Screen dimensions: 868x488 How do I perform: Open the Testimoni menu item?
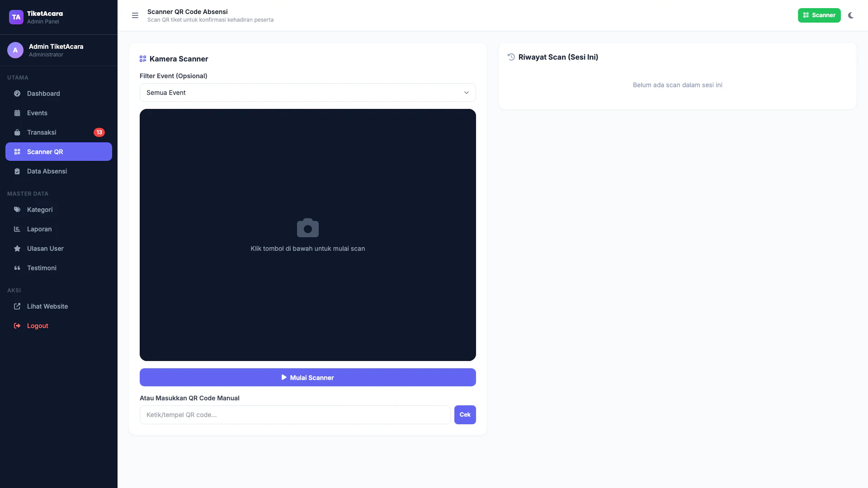pos(59,268)
